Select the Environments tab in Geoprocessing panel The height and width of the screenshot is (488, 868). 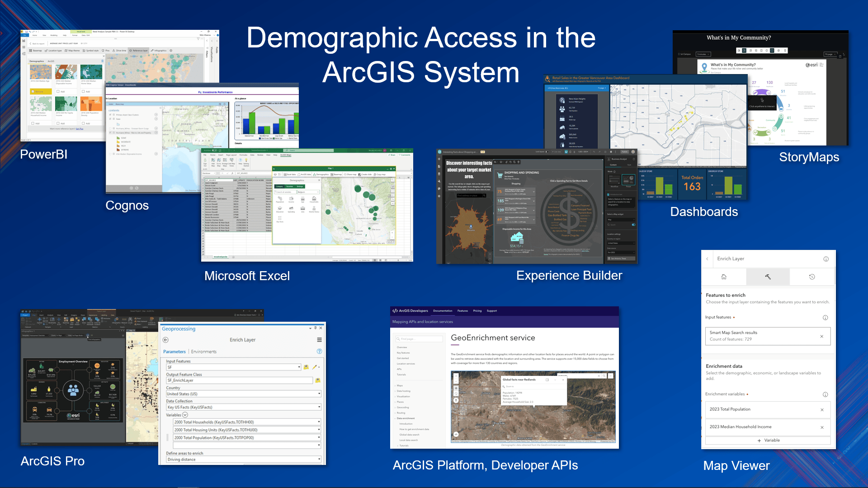coord(204,352)
